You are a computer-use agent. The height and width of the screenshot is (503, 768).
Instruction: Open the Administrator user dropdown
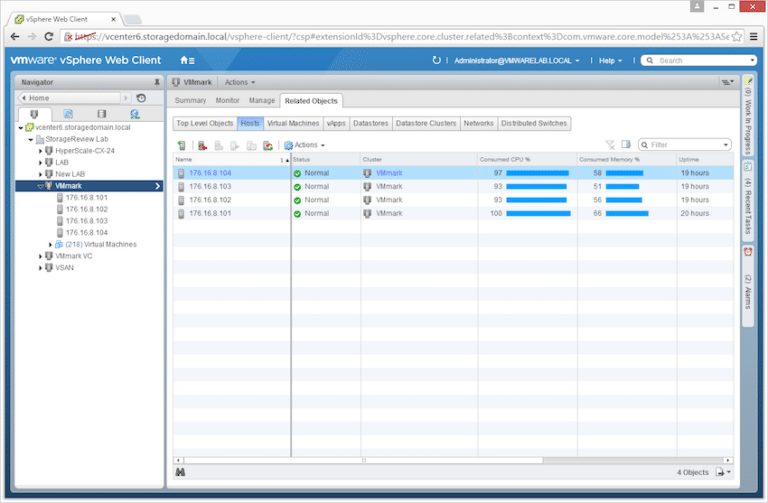[x=517, y=61]
